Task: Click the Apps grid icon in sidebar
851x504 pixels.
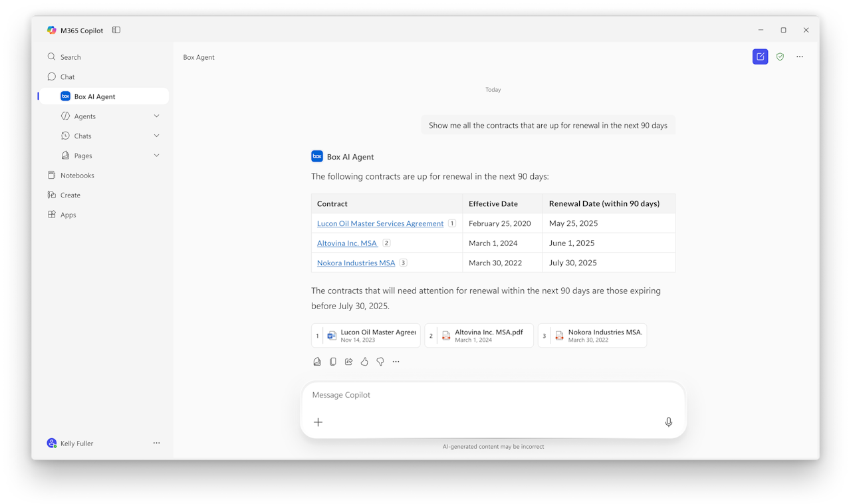Action: [x=52, y=215]
